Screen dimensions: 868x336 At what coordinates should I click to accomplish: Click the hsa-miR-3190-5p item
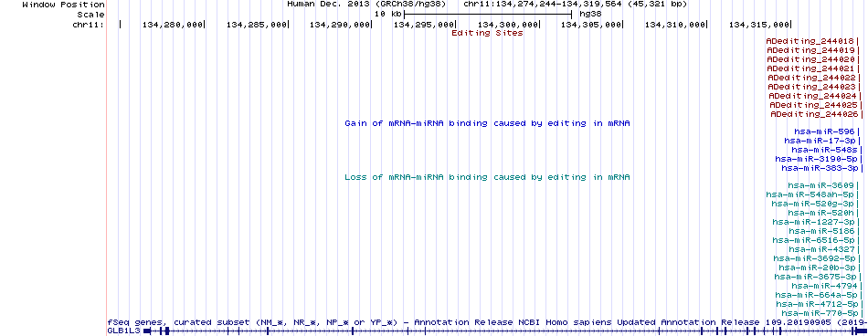coord(818,159)
